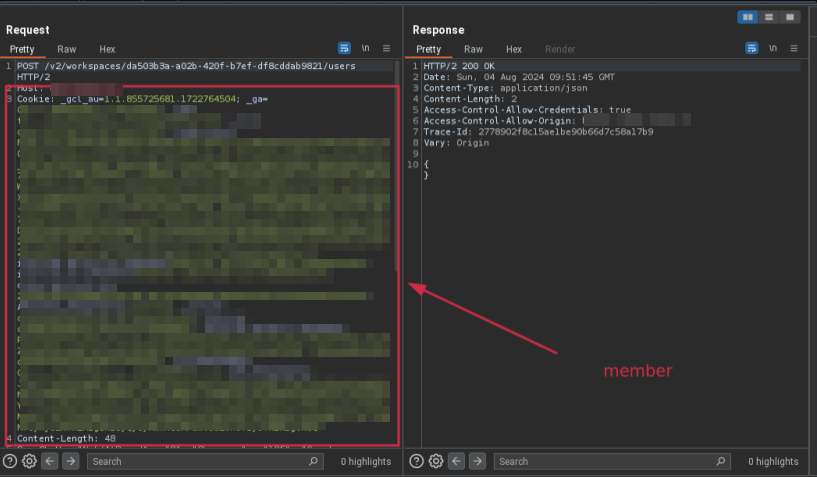The width and height of the screenshot is (817, 477).
Task: Click response search help question mark icon
Action: [416, 461]
